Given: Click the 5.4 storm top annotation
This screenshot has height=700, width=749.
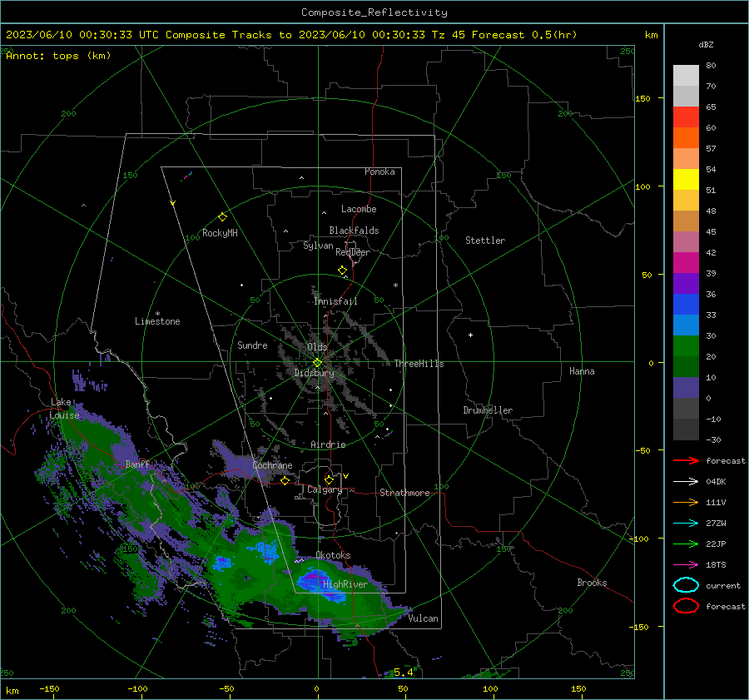Looking at the screenshot, I should point(403,673).
